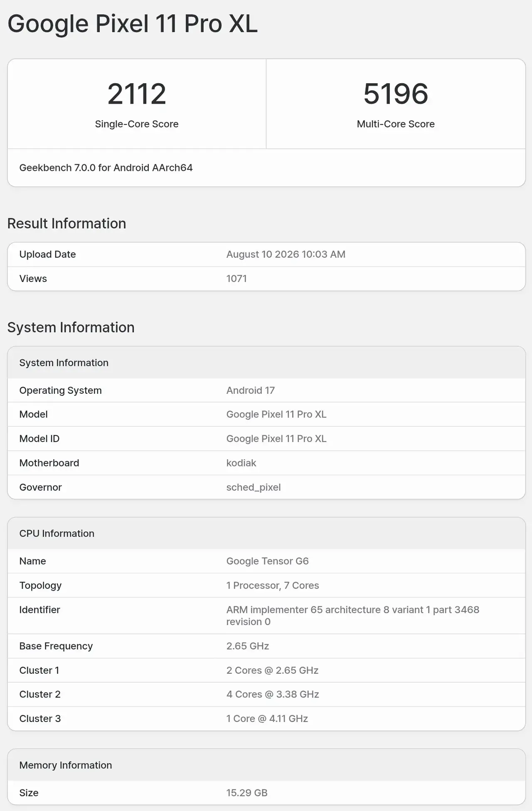The width and height of the screenshot is (532, 811).
Task: Select the "Android 17" value
Action: 250,391
